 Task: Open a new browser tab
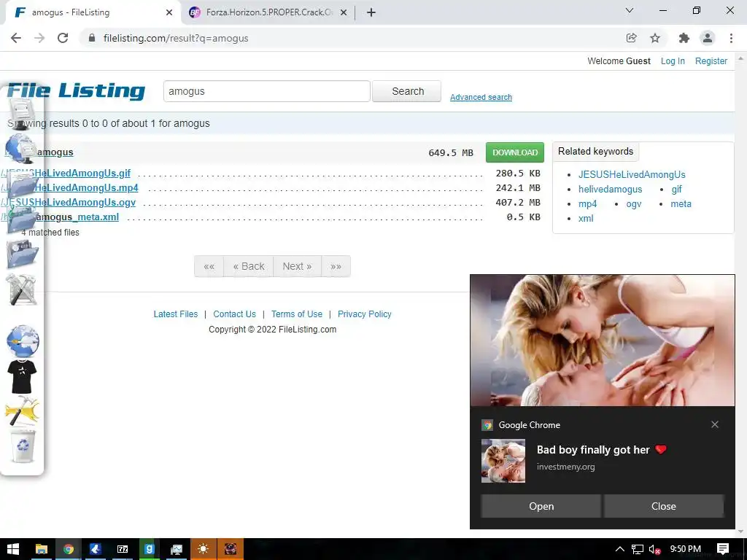pyautogui.click(x=371, y=12)
